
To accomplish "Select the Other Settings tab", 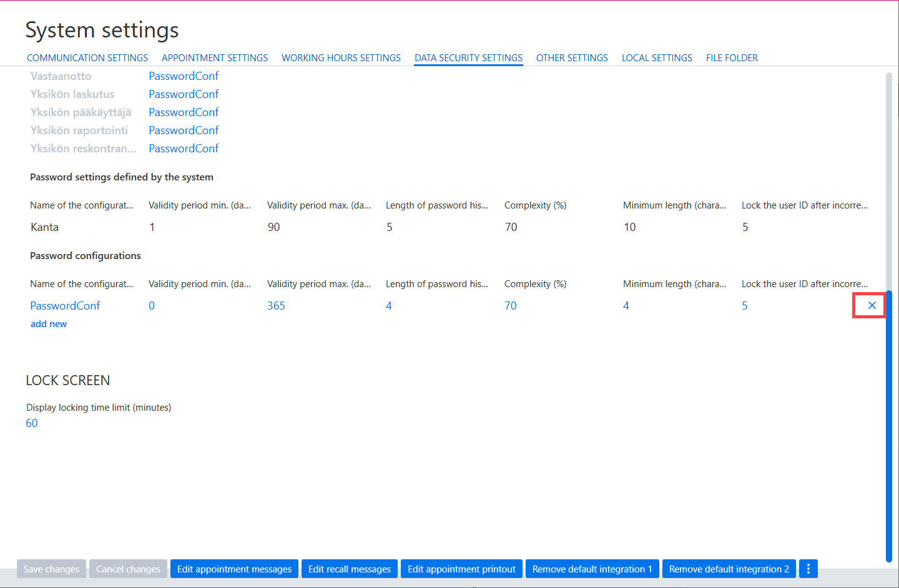I will point(572,58).
